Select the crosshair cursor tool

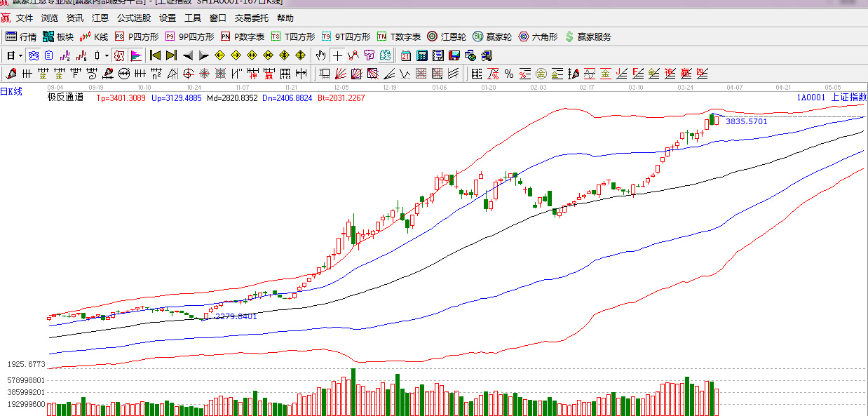(x=337, y=55)
